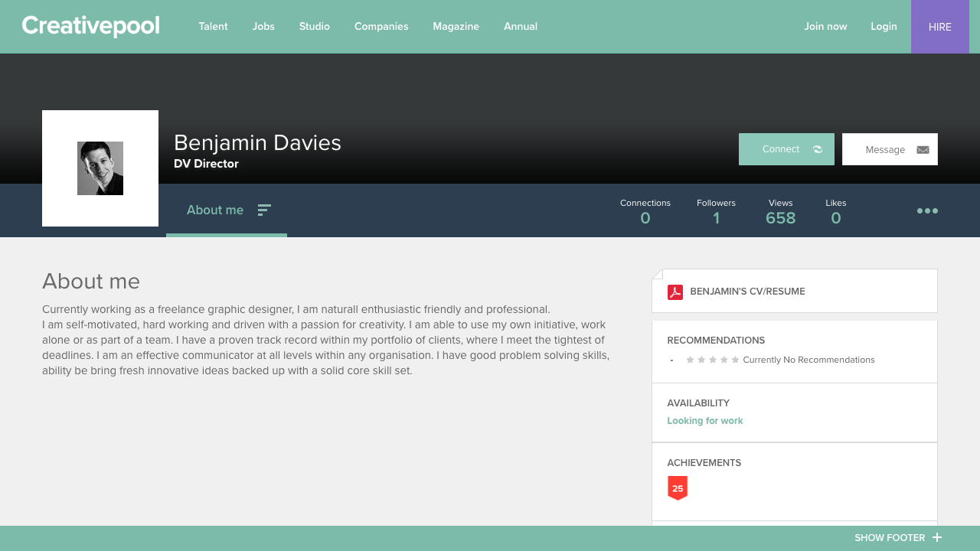Viewport: 980px width, 551px height.
Task: Click the purple HIRE button
Action: 939,27
